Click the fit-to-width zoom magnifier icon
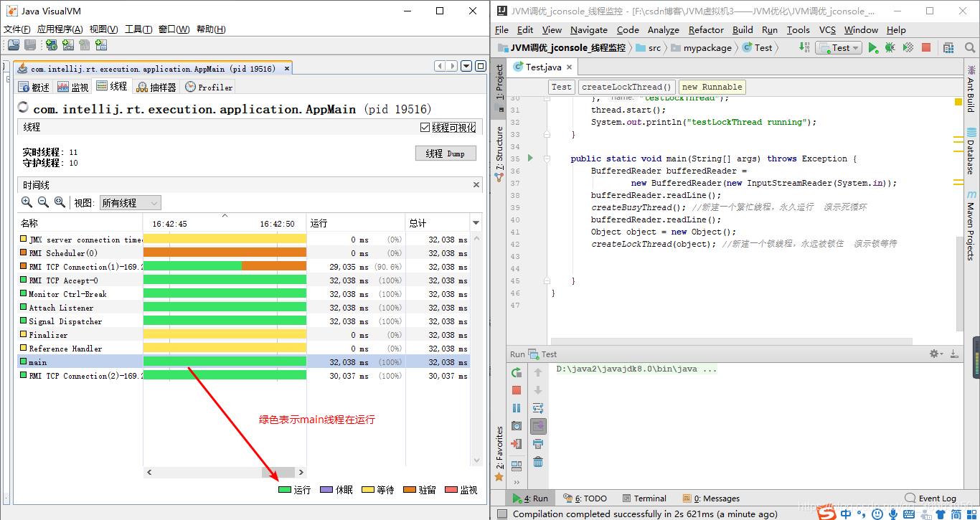980x520 pixels. coord(60,203)
